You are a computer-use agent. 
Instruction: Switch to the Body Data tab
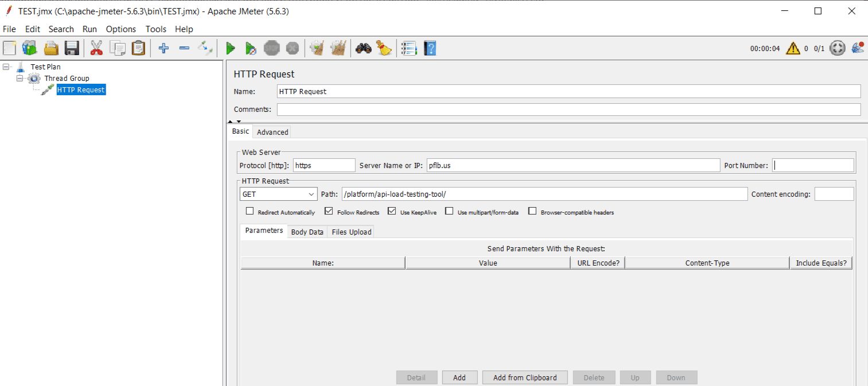[307, 232]
